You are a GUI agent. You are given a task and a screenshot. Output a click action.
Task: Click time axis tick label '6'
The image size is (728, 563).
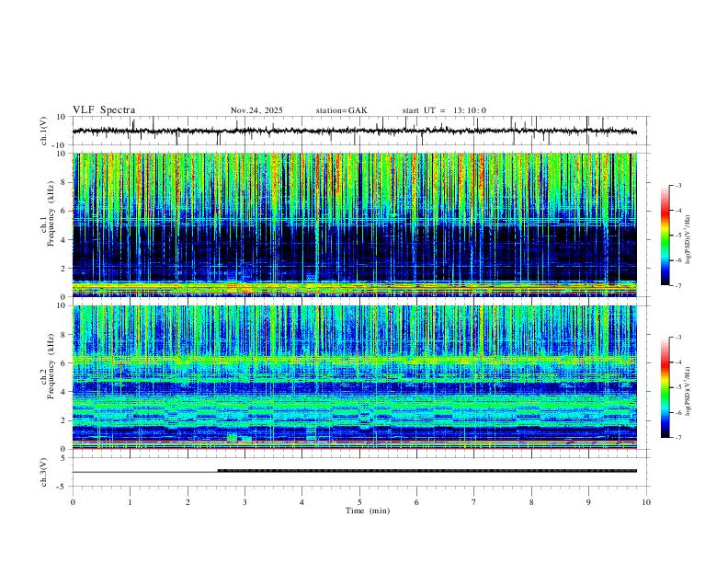[x=416, y=502]
